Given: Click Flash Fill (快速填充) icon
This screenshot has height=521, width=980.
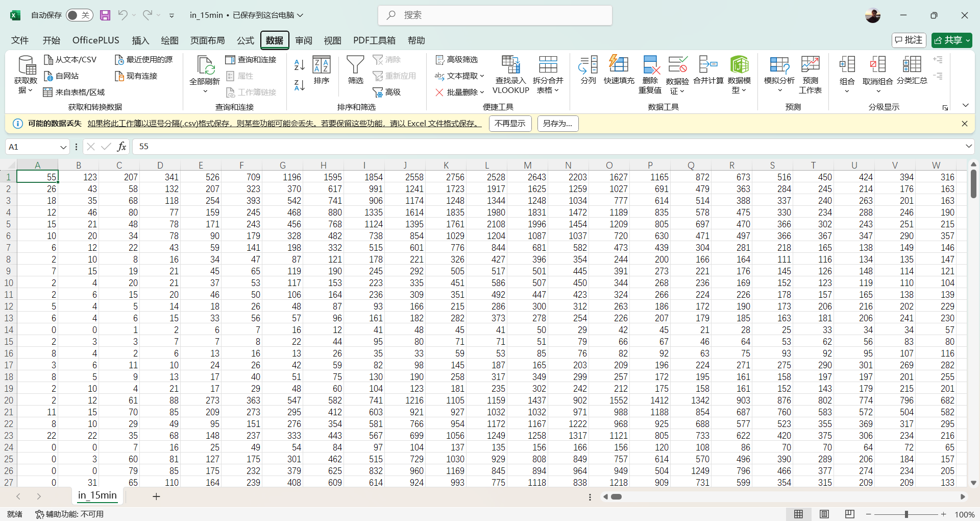Looking at the screenshot, I should [619, 70].
